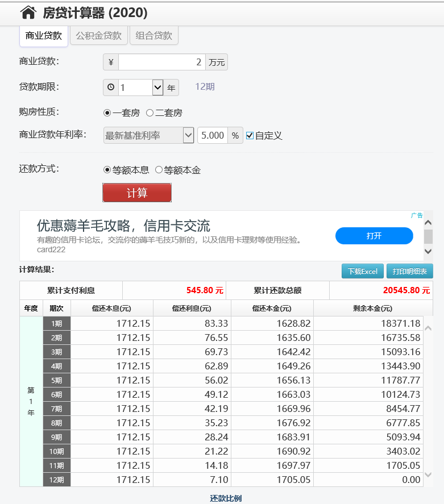Click the 下载Excel button
The image size is (444, 504).
pos(363,272)
